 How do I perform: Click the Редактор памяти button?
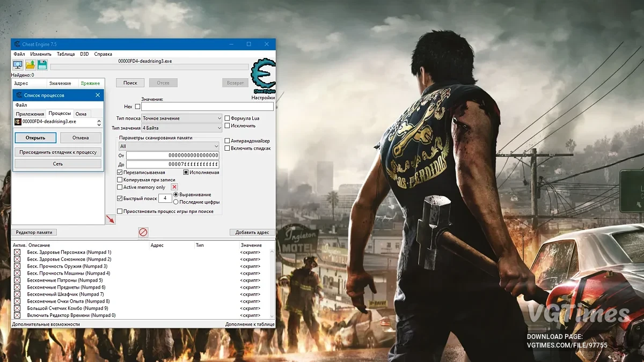coord(34,232)
